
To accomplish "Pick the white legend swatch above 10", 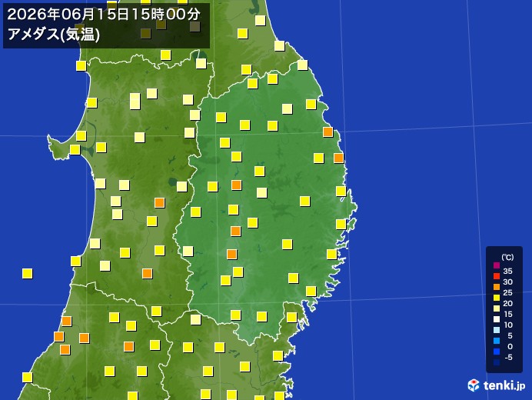I will (497, 319).
